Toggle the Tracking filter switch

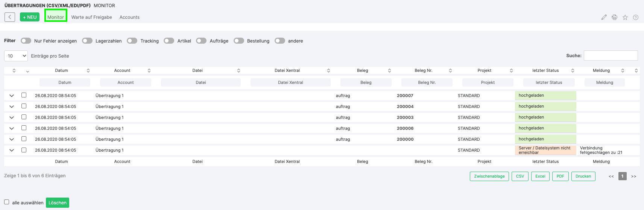132,41
